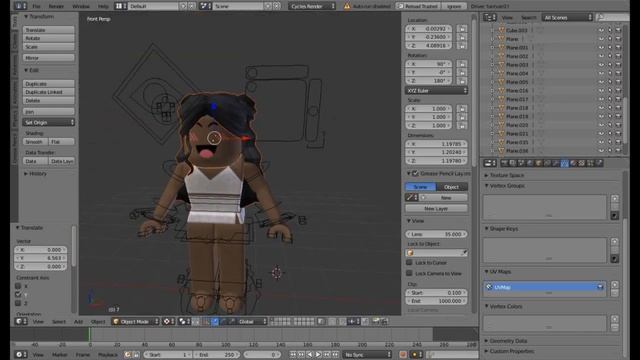
Task: Toggle render camera icon of Plane.016
Action: point(618,91)
